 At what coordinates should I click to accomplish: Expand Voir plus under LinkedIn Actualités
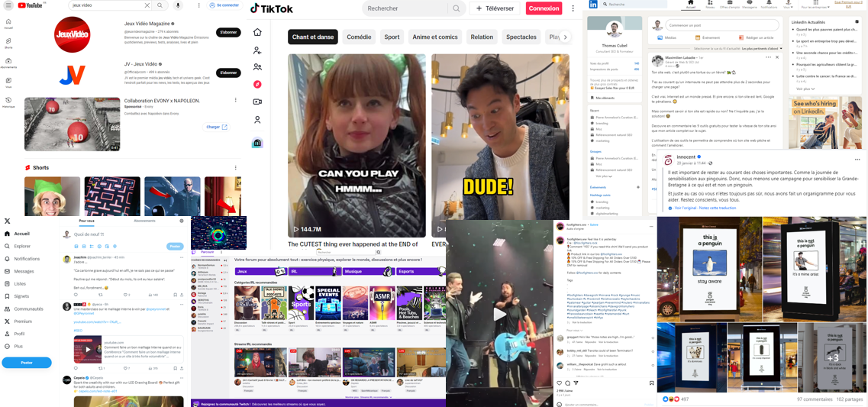805,89
